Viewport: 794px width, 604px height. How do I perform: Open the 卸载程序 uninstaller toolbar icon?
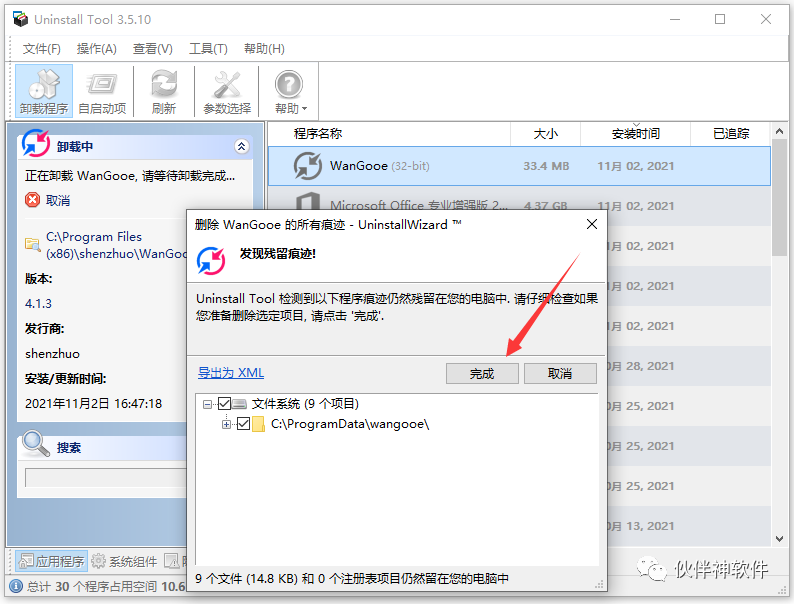click(x=44, y=91)
